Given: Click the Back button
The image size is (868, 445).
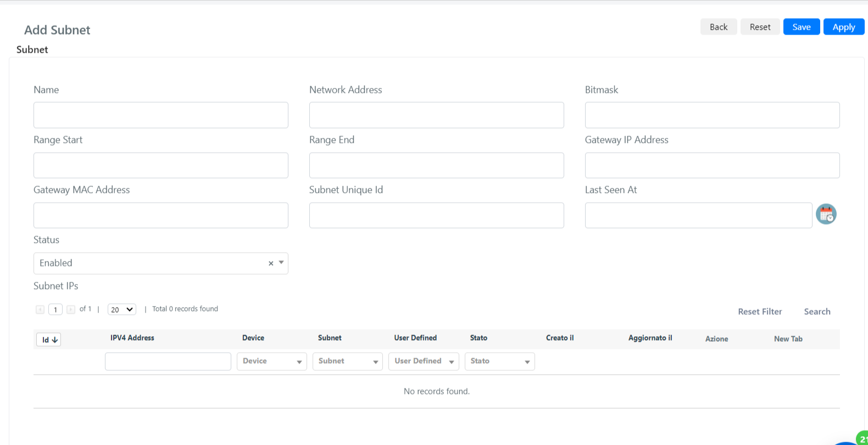Looking at the screenshot, I should coord(719,27).
